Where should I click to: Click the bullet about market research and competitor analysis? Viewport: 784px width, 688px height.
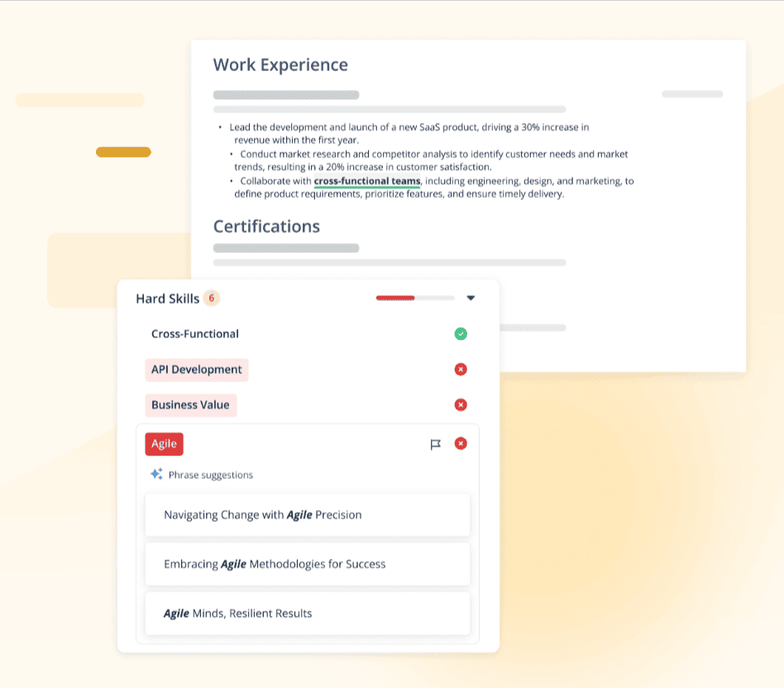tap(431, 160)
